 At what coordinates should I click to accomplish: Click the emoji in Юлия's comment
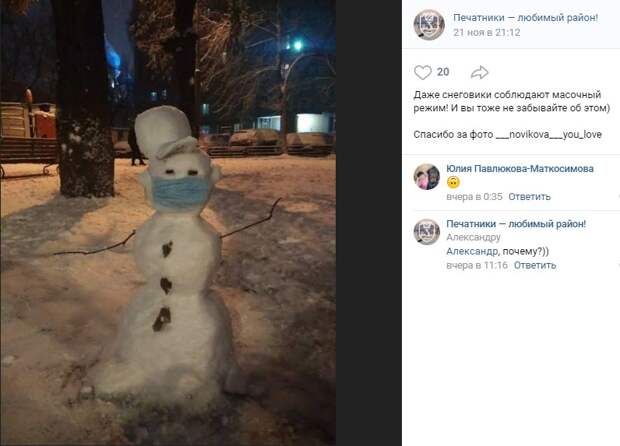click(453, 182)
